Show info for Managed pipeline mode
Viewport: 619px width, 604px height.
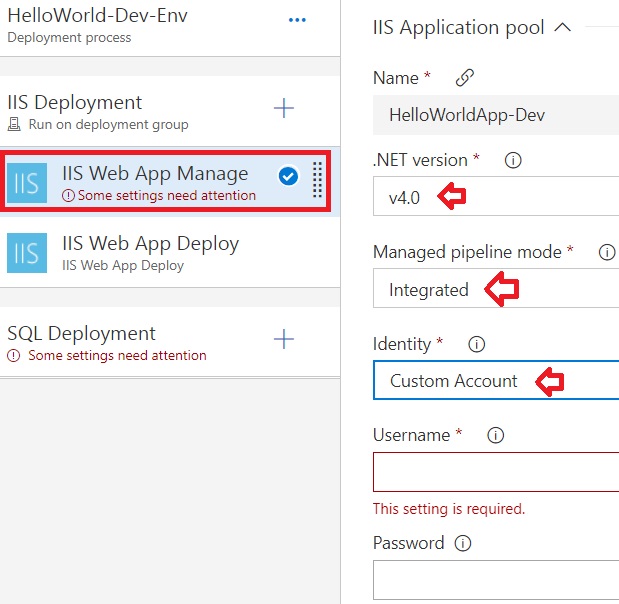[607, 252]
